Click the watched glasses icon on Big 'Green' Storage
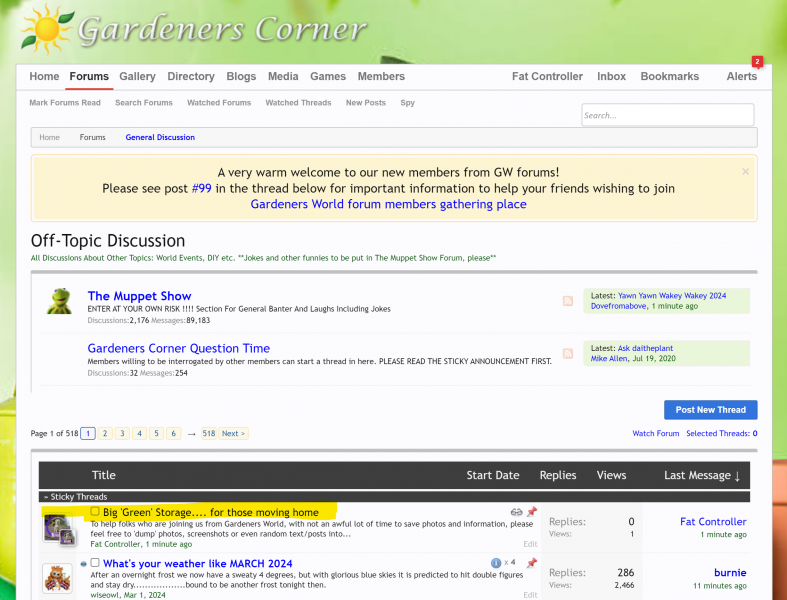Screen dimensions: 787x600 pyautogui.click(x=516, y=512)
